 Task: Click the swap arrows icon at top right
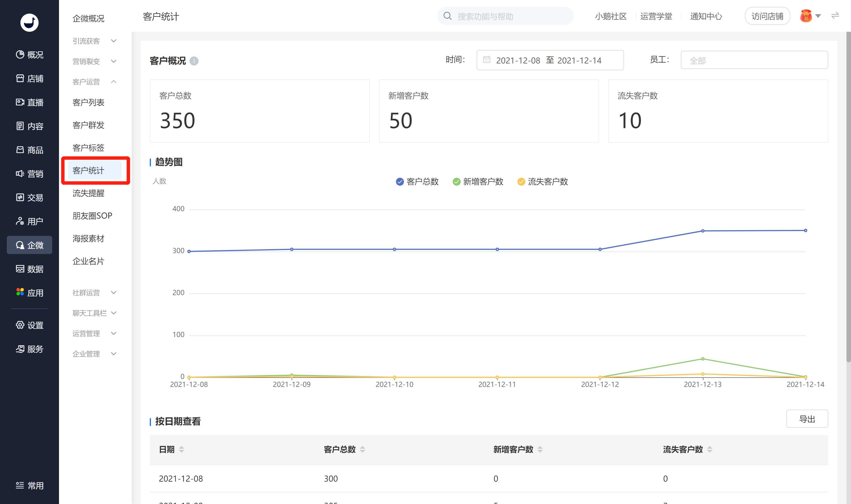tap(835, 16)
